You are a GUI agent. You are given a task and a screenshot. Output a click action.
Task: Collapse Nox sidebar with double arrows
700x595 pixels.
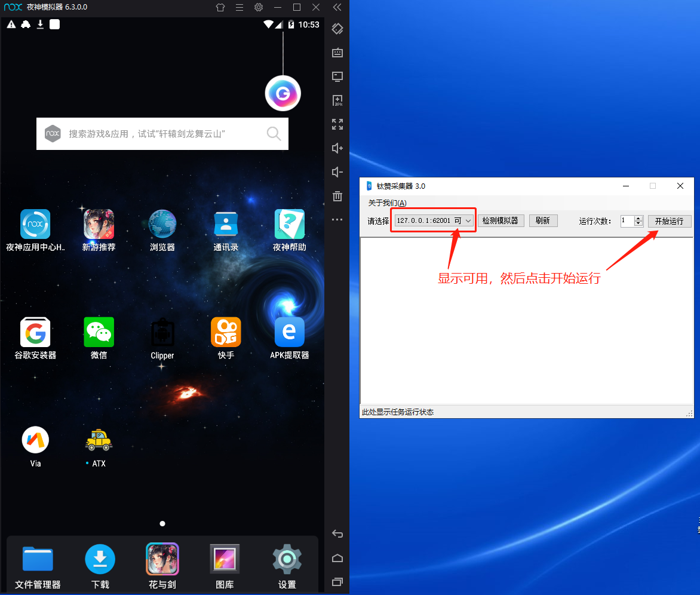click(x=337, y=7)
